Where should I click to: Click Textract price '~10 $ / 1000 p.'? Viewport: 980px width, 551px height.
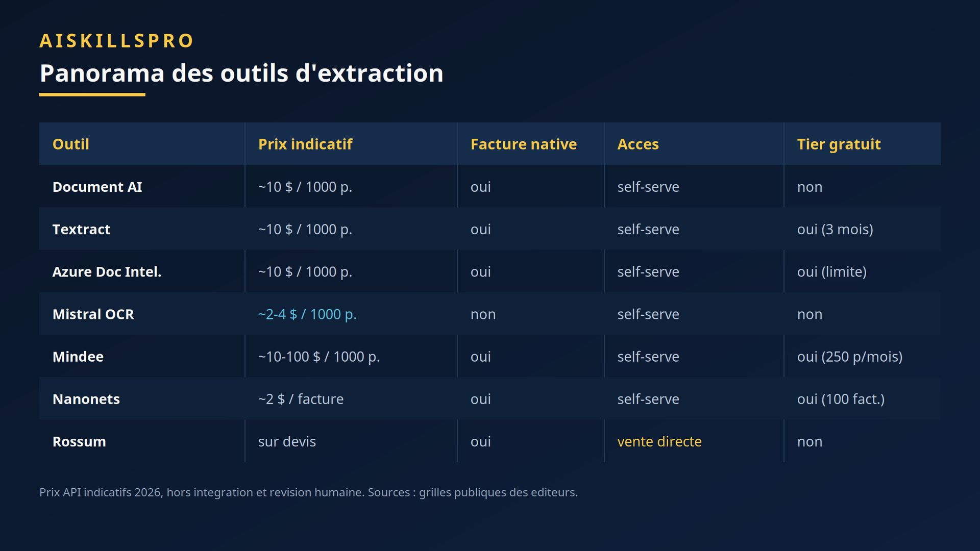305,229
